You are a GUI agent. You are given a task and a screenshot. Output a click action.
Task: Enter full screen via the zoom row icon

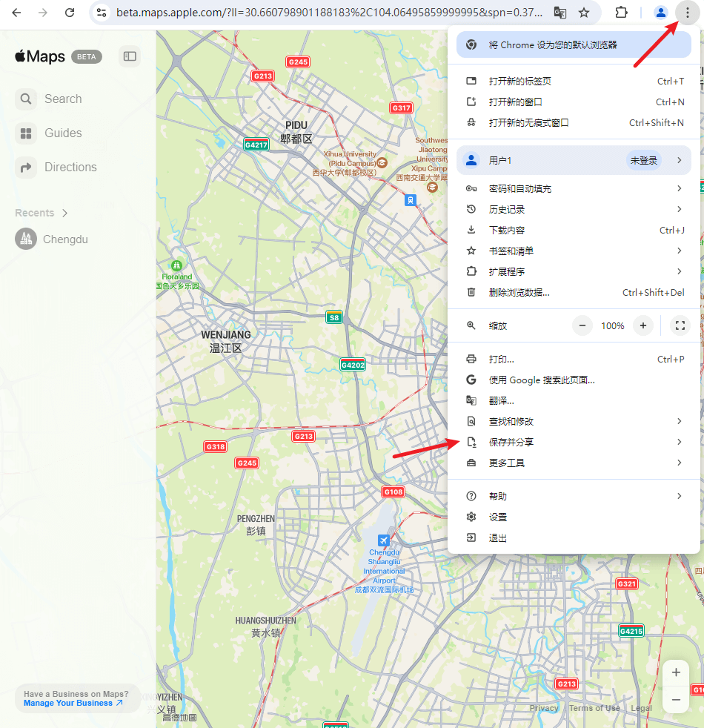680,325
